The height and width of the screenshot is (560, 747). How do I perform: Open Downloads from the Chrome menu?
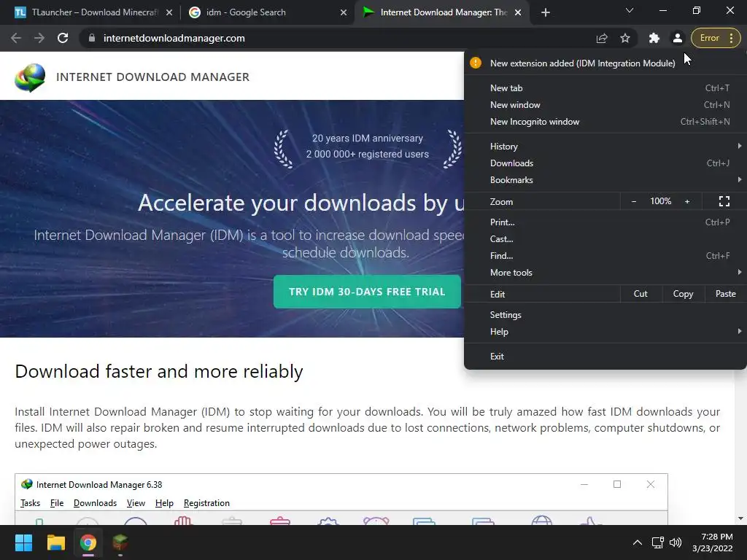[x=605, y=163]
